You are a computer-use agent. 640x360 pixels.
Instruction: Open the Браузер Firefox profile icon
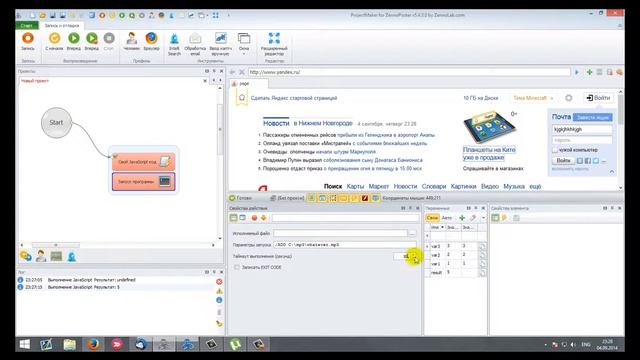(151, 38)
